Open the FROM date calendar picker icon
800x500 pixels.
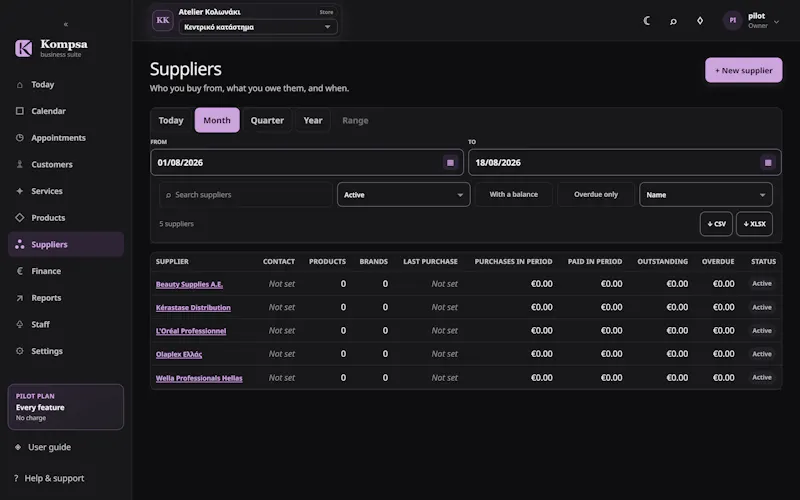(x=450, y=163)
